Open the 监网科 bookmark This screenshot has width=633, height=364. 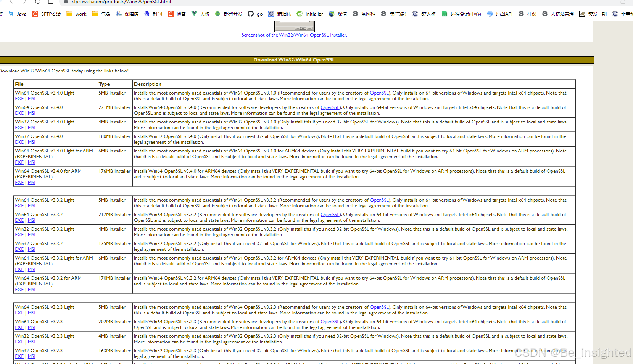(364, 14)
